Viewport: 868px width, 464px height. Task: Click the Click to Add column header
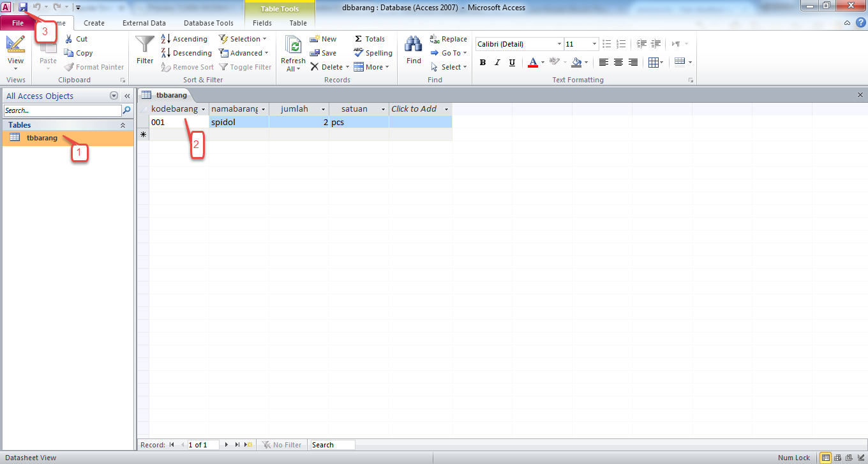421,109
